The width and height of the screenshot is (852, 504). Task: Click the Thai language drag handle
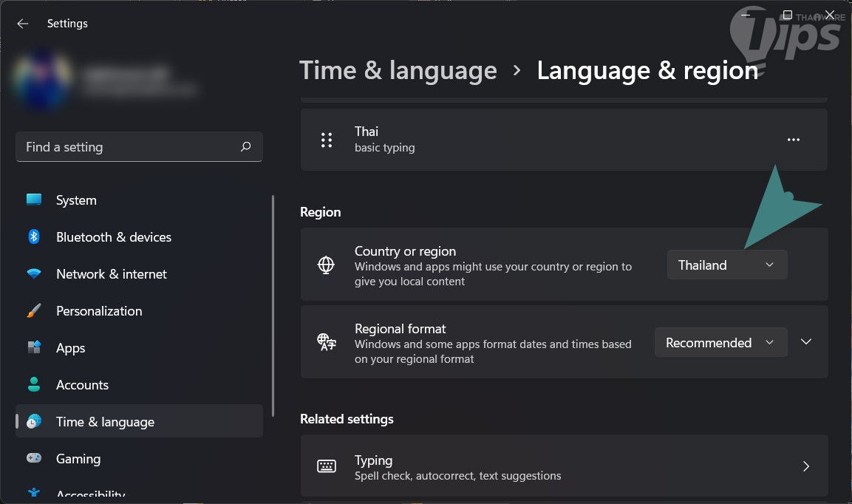point(327,140)
